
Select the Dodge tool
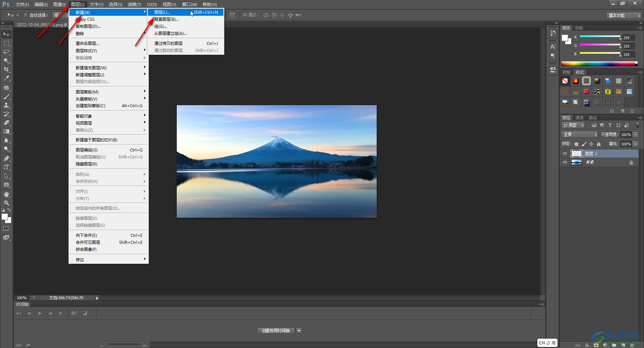[x=6, y=149]
